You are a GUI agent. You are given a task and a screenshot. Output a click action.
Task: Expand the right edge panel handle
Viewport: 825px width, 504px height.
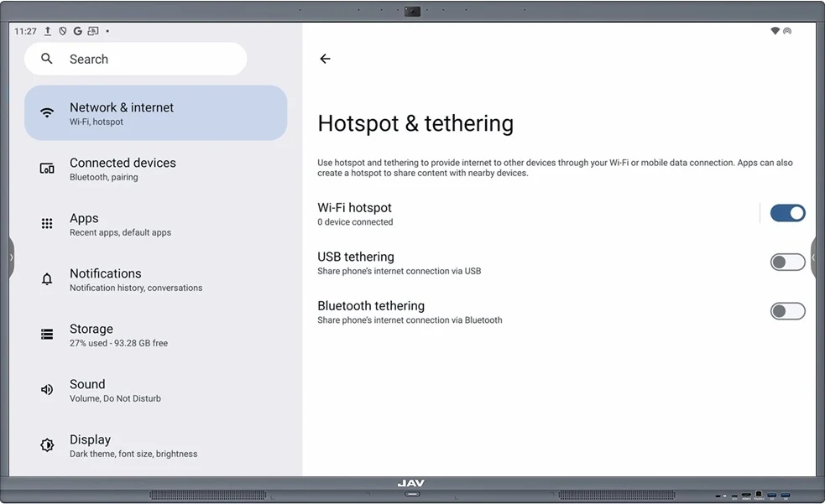[x=815, y=257]
